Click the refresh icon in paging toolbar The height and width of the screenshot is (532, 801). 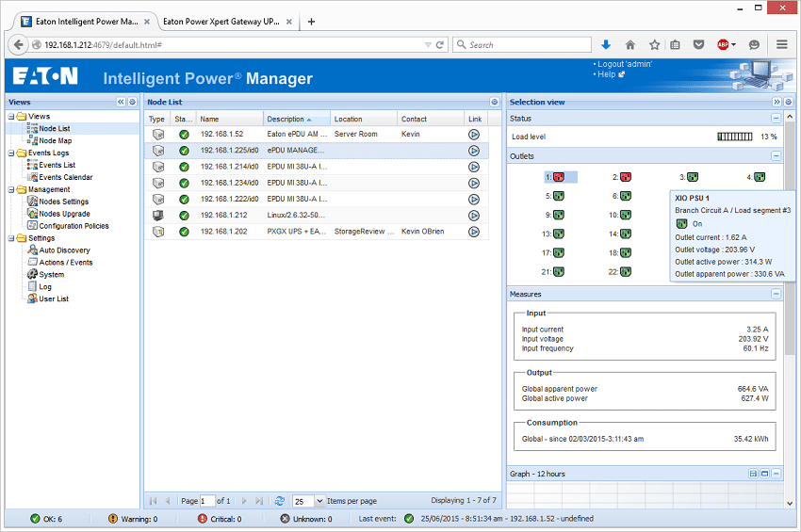coord(280,501)
